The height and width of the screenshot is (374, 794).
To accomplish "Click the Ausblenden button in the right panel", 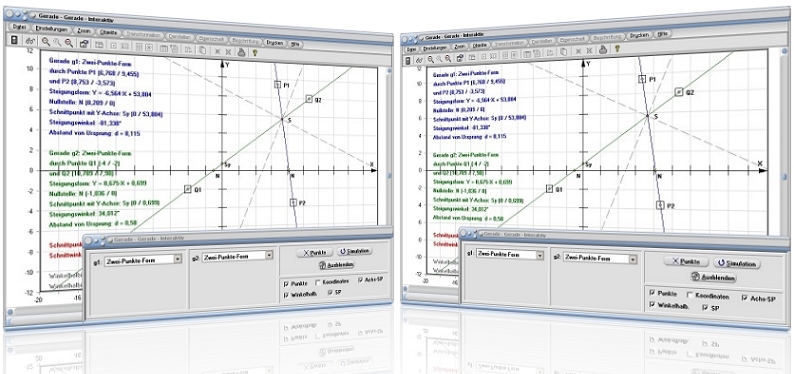I will pyautogui.click(x=713, y=277).
